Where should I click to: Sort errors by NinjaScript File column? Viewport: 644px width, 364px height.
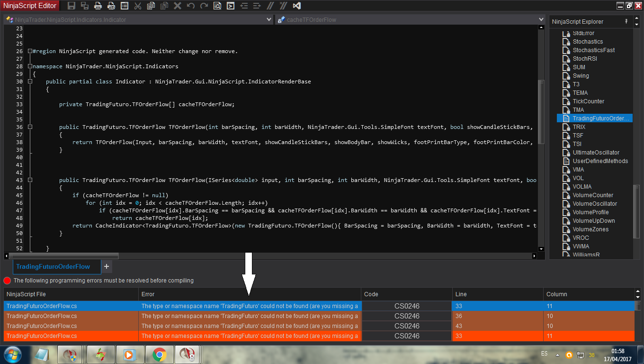click(71, 294)
